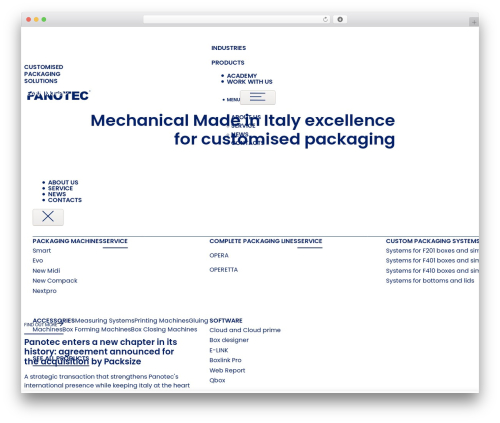
Task: Open a new browser tab
Action: [474, 22]
